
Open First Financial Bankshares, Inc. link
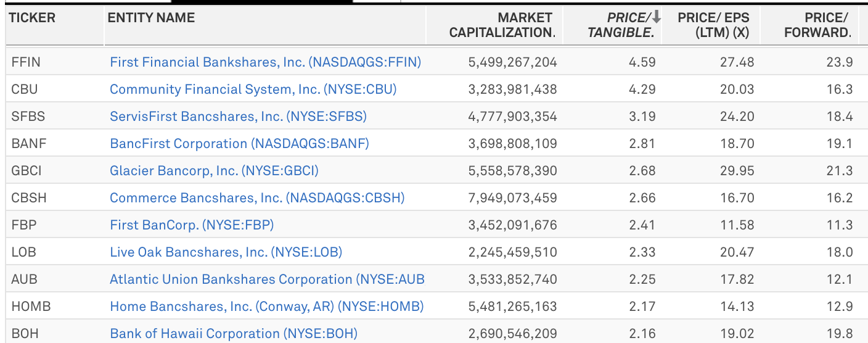[x=265, y=62]
